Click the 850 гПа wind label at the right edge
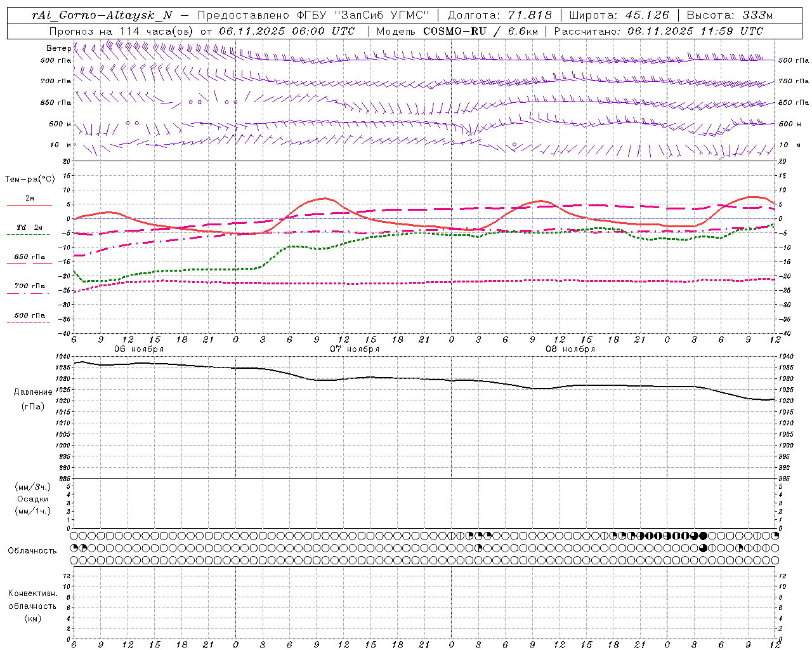The image size is (812, 650). coord(794,102)
